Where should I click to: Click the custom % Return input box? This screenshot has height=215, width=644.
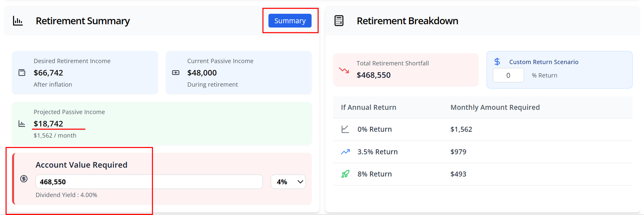click(x=508, y=75)
